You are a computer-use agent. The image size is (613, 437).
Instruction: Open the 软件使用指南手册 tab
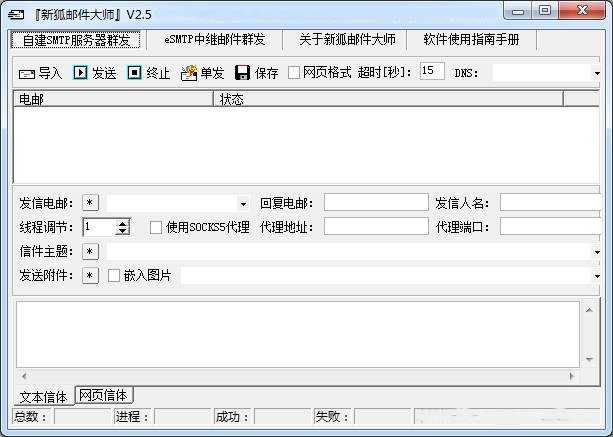tap(471, 39)
